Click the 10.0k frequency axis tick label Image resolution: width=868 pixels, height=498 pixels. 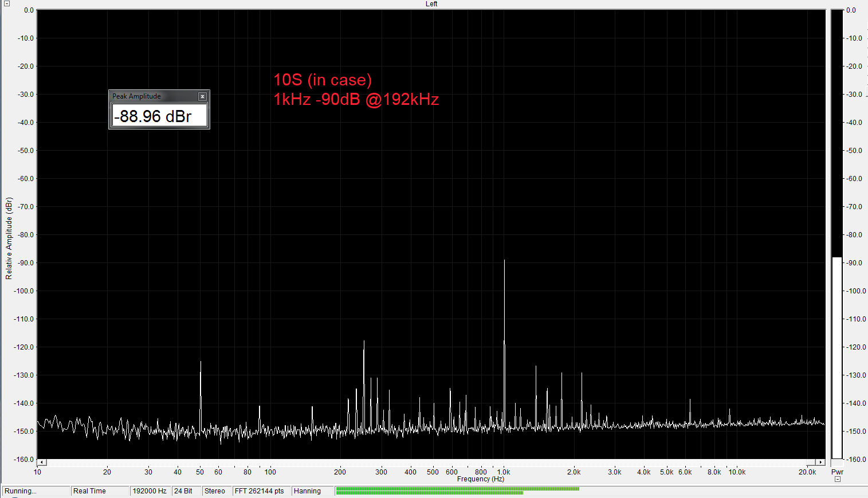[737, 472]
